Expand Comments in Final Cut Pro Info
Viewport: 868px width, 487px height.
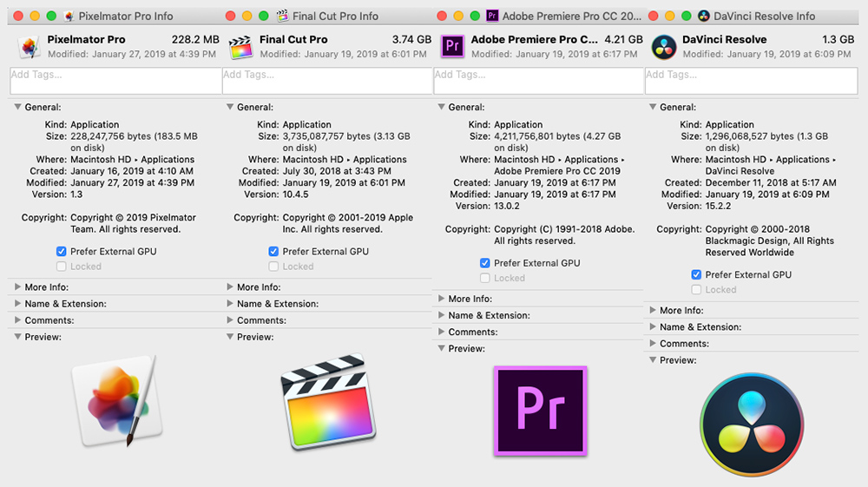tap(230, 319)
